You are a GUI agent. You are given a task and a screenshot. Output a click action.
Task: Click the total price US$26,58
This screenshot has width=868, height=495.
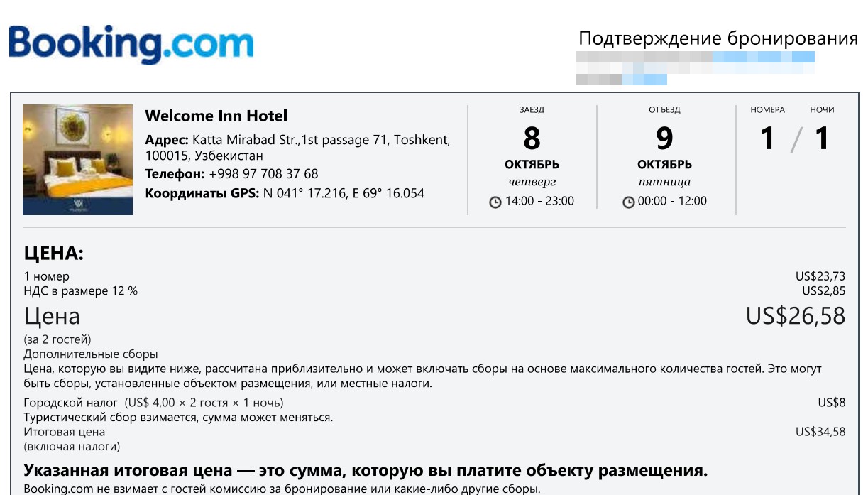(x=796, y=316)
